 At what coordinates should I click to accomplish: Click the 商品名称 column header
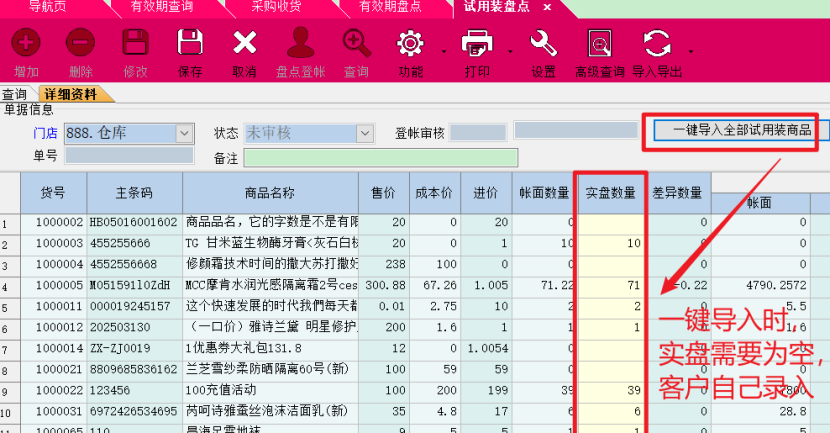tap(270, 193)
